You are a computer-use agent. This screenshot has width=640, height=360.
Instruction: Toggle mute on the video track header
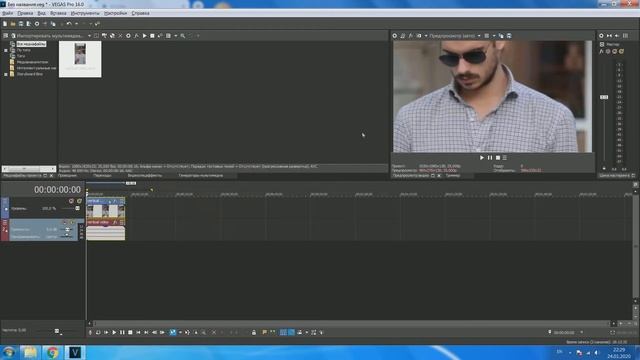tap(71, 201)
